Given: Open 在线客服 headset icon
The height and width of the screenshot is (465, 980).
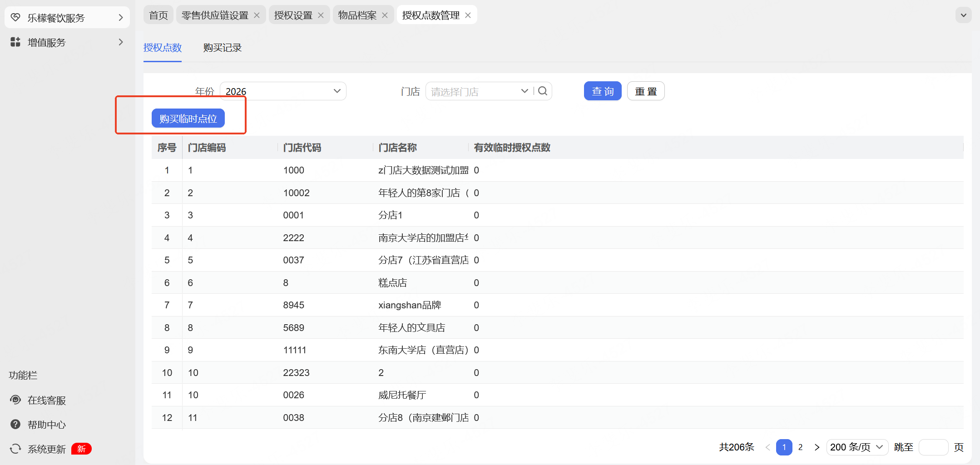Looking at the screenshot, I should point(15,400).
